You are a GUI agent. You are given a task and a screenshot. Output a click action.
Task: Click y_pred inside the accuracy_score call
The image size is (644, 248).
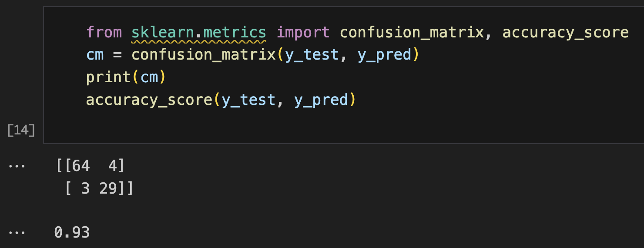[321, 100]
